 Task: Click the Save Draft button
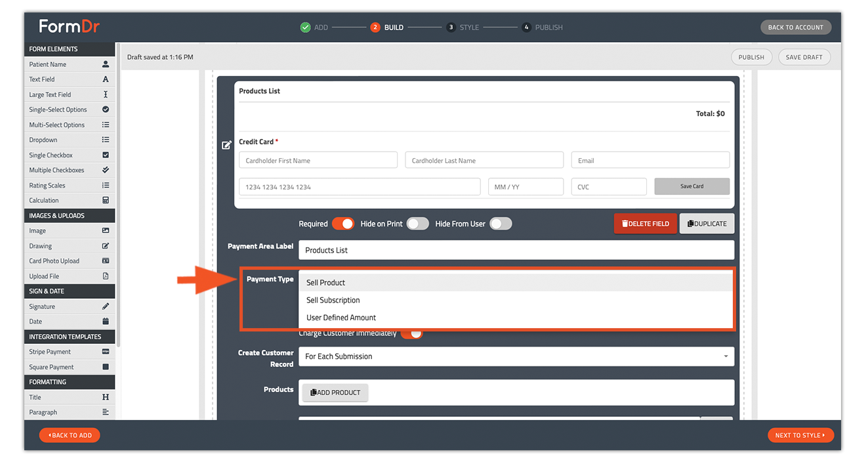[804, 57]
